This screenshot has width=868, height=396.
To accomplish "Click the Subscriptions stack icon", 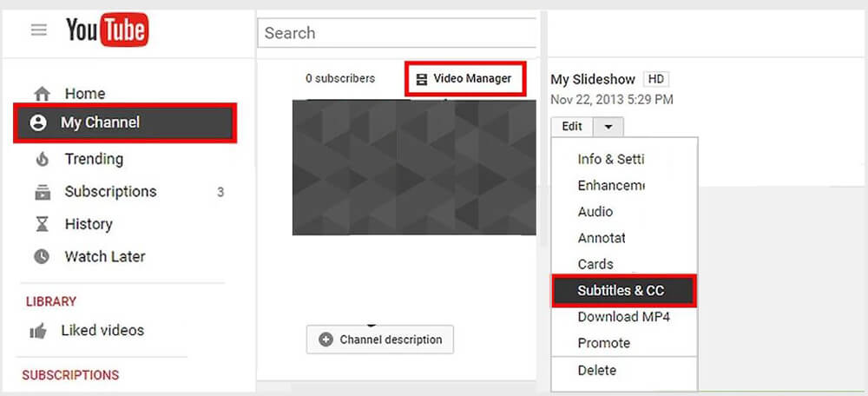I will point(42,192).
